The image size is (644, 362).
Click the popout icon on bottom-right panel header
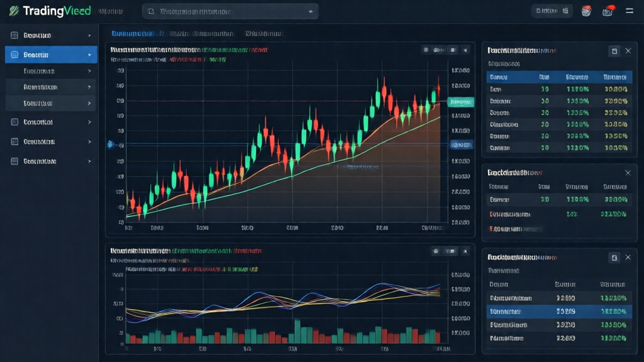pyautogui.click(x=614, y=258)
